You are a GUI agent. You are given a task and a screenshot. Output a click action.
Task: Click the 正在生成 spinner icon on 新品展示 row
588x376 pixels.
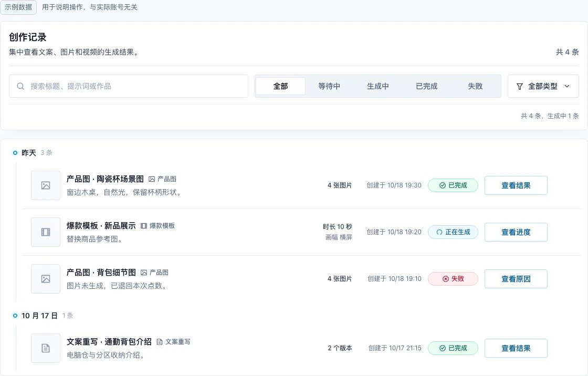pos(439,232)
